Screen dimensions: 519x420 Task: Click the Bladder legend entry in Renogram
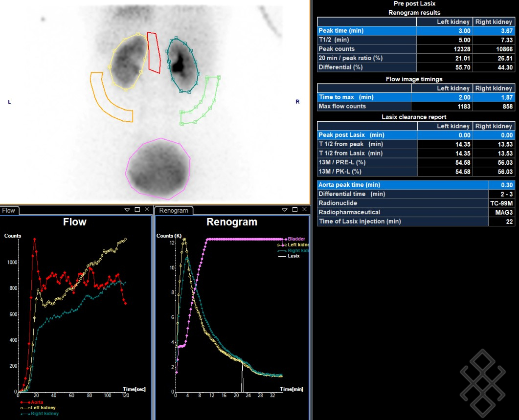coord(296,239)
